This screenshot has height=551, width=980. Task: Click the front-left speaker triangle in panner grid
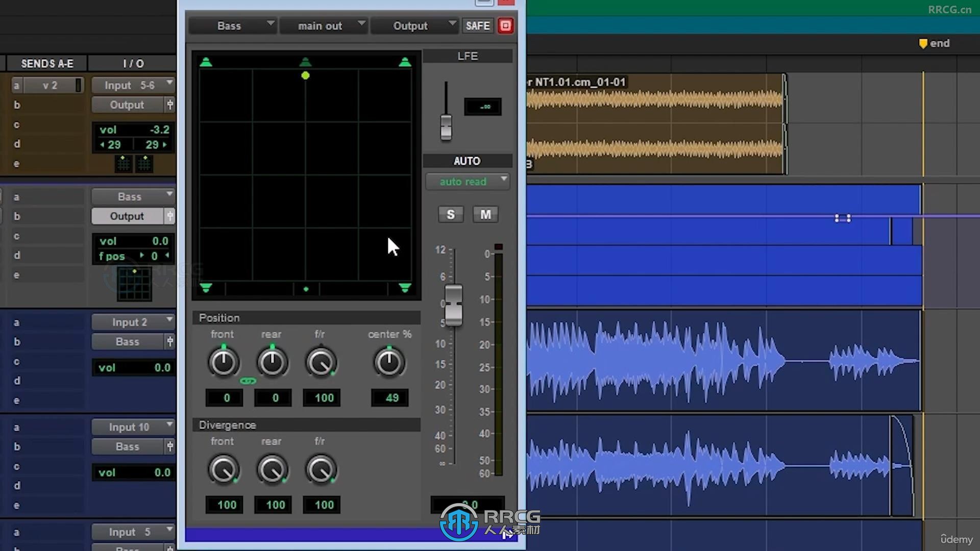tap(206, 62)
